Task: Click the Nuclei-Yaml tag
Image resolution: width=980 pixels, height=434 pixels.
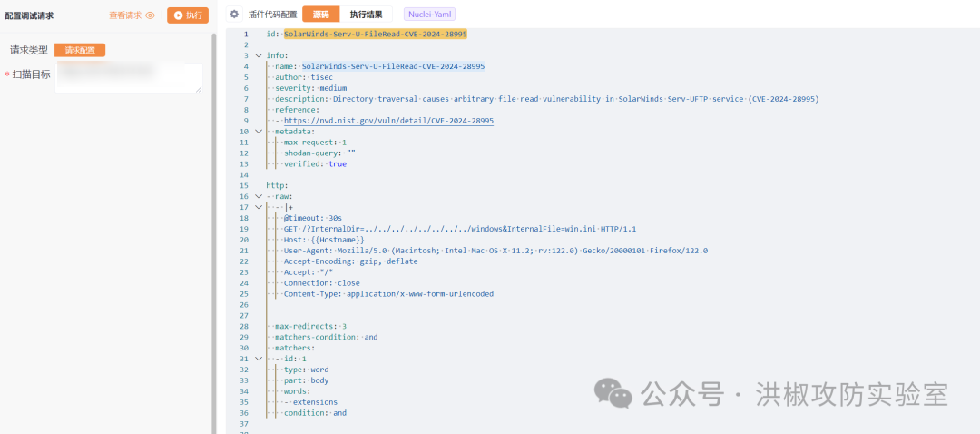Action: [x=429, y=15]
